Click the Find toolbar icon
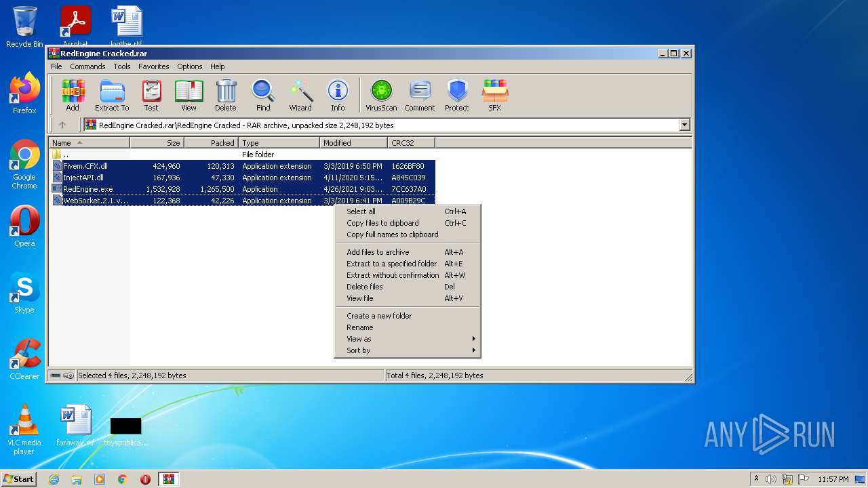The height and width of the screenshot is (488, 868). (263, 96)
